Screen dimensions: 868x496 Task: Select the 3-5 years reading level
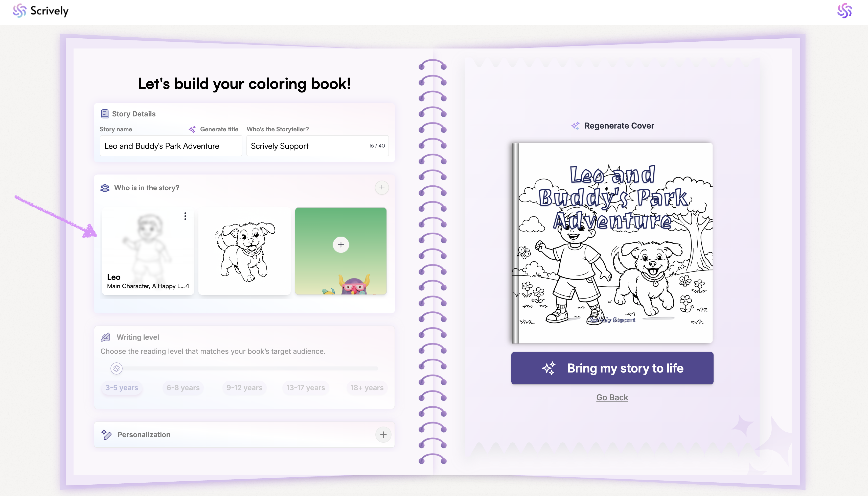pos(122,388)
